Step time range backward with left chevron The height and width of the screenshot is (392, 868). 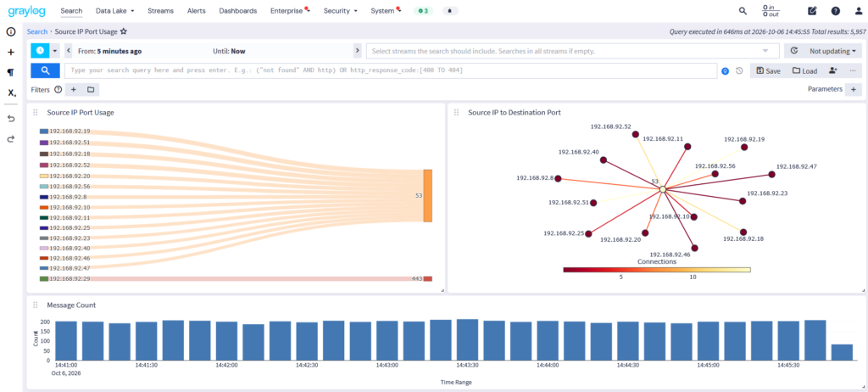(69, 51)
